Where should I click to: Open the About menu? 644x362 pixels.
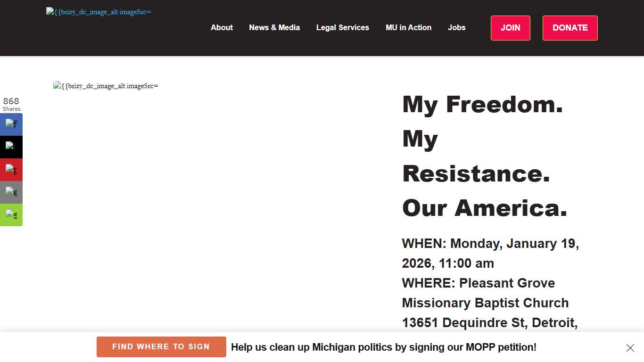coord(222,28)
